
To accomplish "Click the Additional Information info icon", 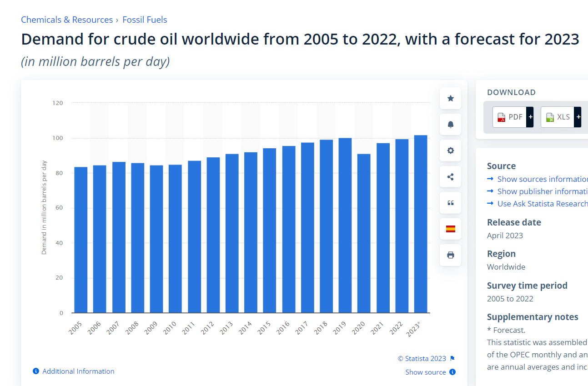I will (36, 371).
